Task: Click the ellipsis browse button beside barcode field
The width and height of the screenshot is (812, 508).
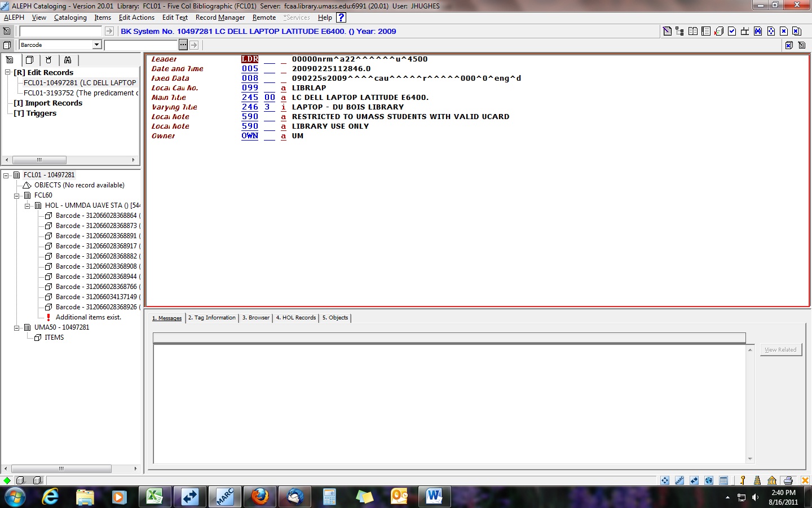Action: tap(183, 45)
